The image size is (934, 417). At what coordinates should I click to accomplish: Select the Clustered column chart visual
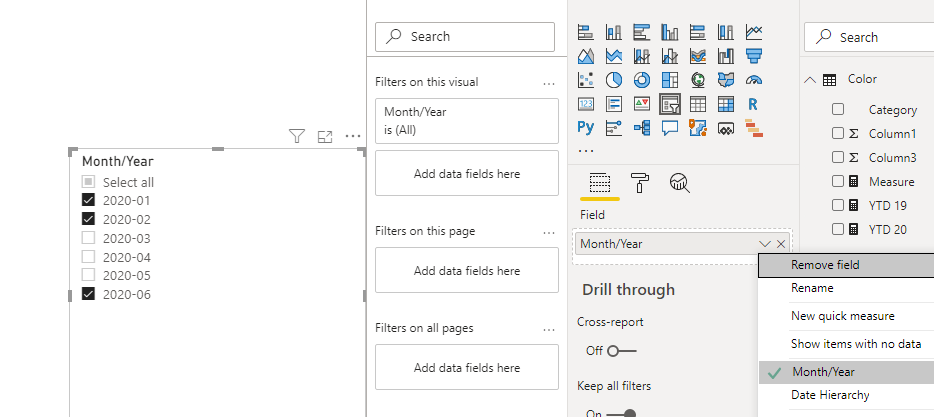coord(670,32)
